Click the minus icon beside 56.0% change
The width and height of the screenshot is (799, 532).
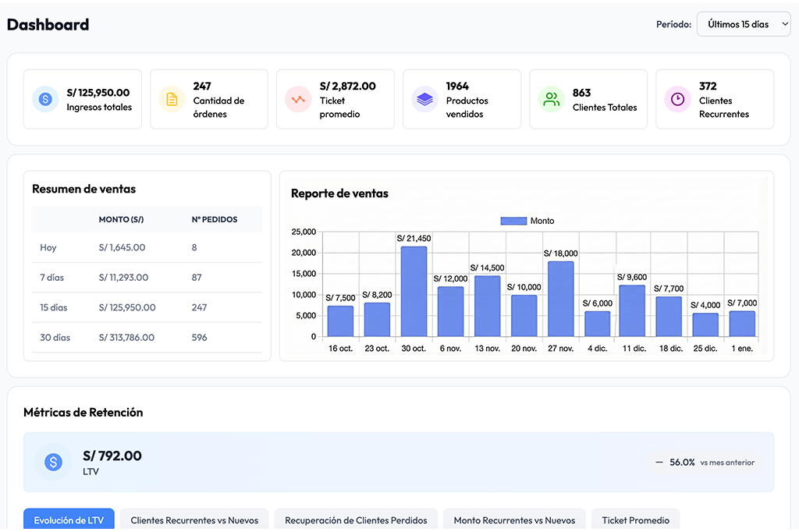pos(659,463)
